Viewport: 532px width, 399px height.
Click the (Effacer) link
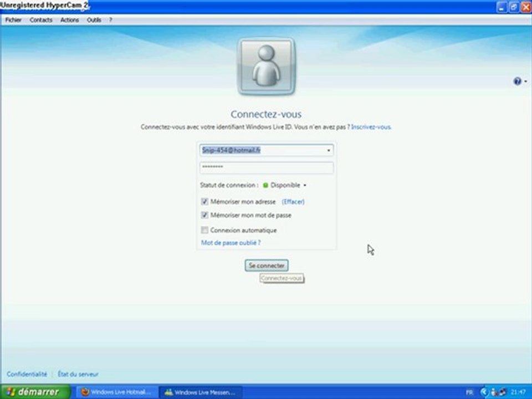(x=293, y=202)
